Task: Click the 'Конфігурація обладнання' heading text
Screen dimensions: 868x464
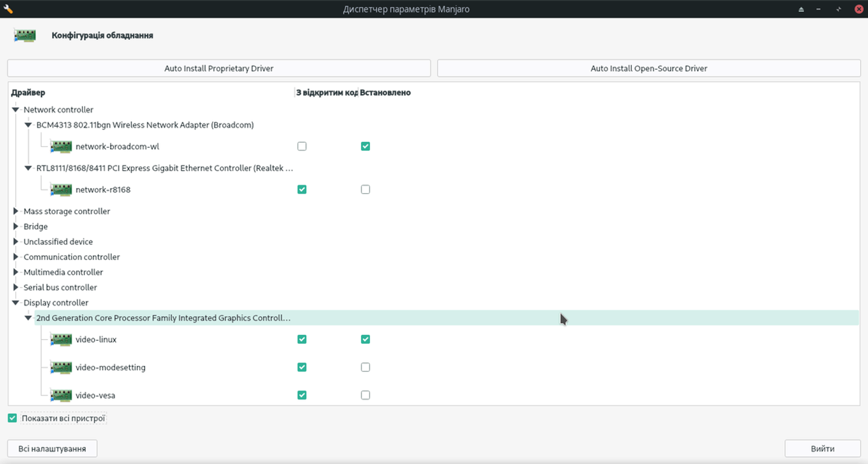Action: (x=102, y=35)
